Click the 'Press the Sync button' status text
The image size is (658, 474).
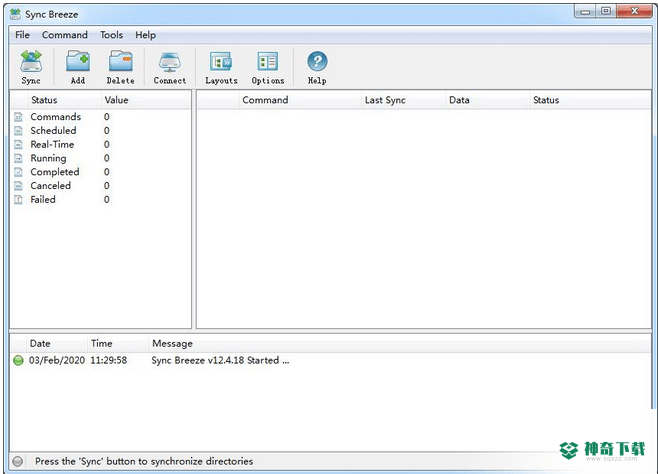(144, 461)
